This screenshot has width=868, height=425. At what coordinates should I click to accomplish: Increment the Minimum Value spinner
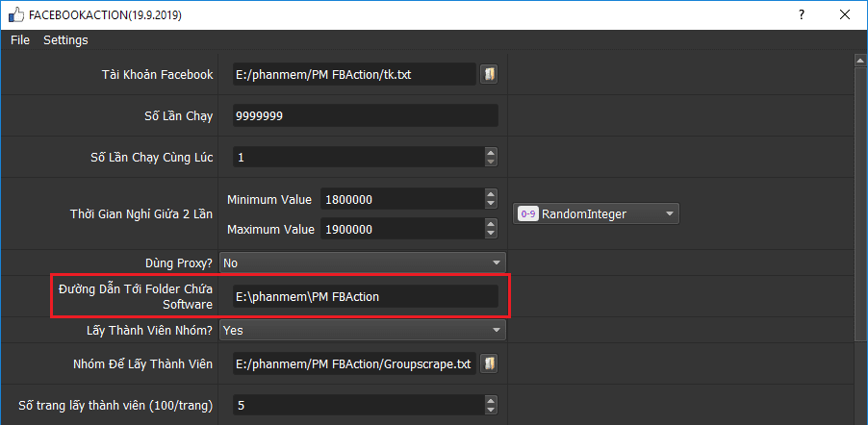point(491,194)
